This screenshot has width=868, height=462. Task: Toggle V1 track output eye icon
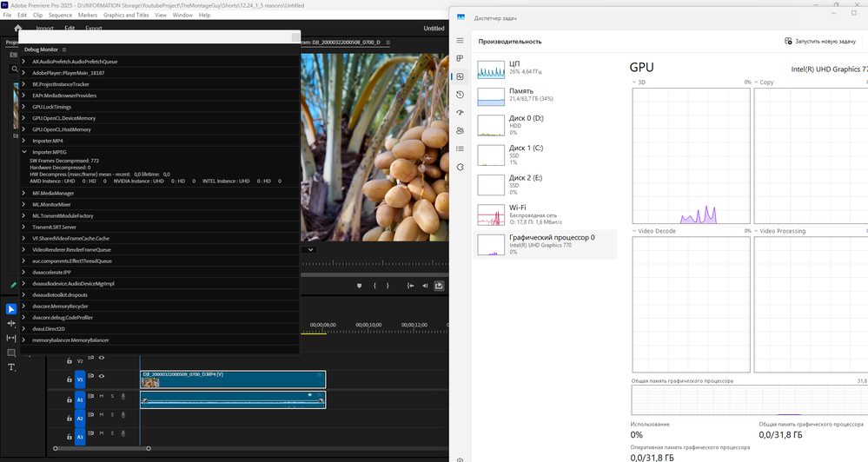(x=101, y=376)
